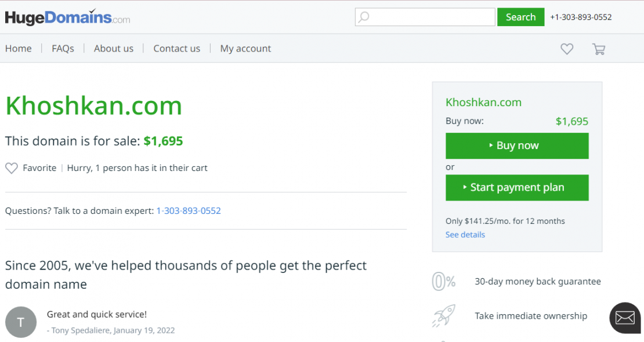
Task: Click Start payment plan button
Action: 517,188
